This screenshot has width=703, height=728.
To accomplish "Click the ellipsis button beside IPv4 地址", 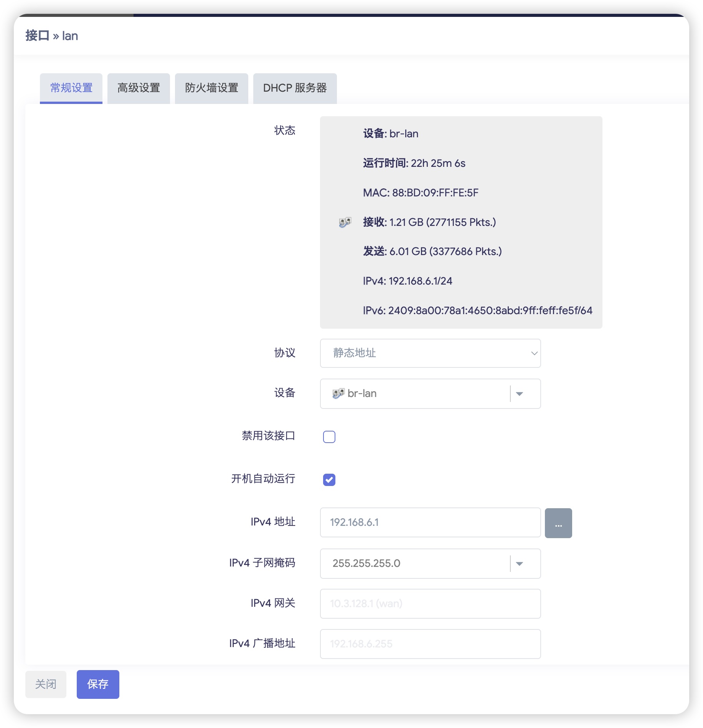I will click(558, 523).
